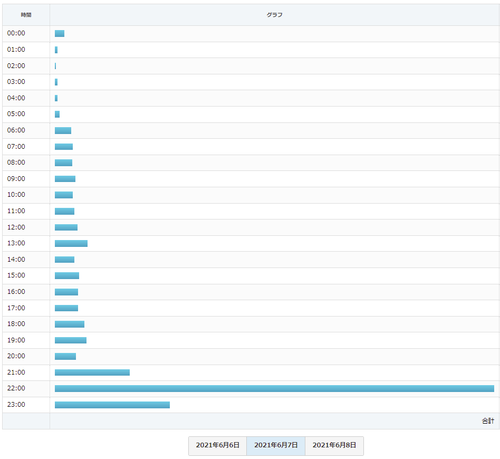This screenshot has width=500, height=459.
Task: Click the bar in the 06:00 row
Action: tap(63, 131)
